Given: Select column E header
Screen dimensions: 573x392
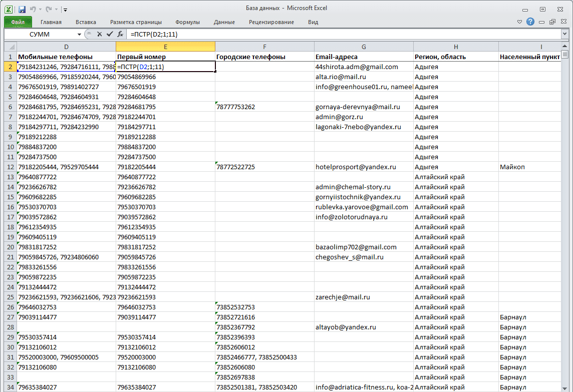Looking at the screenshot, I should pyautogui.click(x=166, y=47).
